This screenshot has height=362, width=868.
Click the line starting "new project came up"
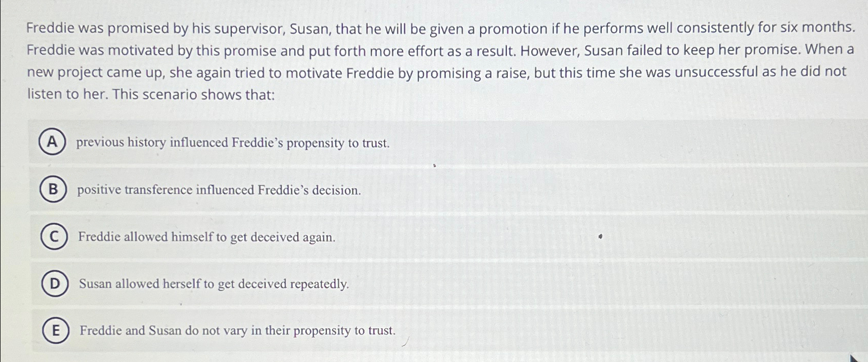coord(437,73)
